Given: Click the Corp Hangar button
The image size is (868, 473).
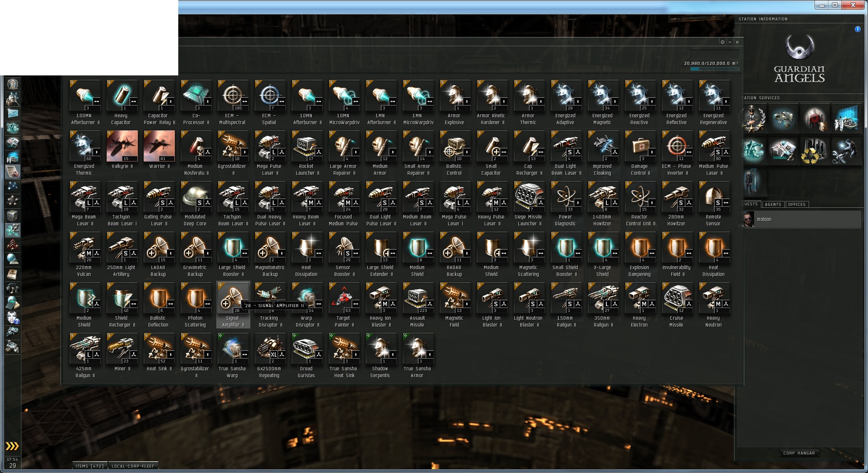Looking at the screenshot, I should [x=799, y=453].
